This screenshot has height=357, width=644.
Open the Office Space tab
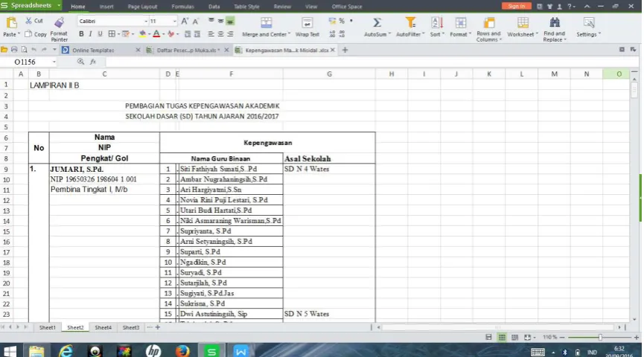coord(347,7)
